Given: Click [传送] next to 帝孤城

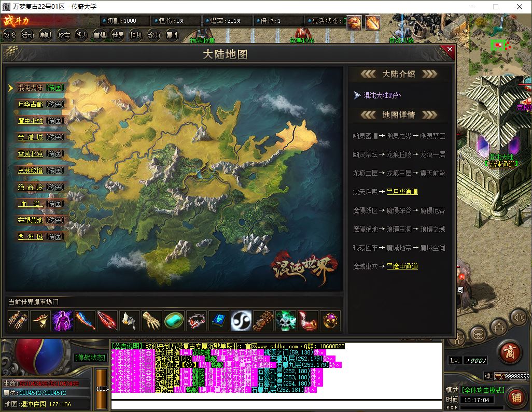Looking at the screenshot, I should (55, 137).
